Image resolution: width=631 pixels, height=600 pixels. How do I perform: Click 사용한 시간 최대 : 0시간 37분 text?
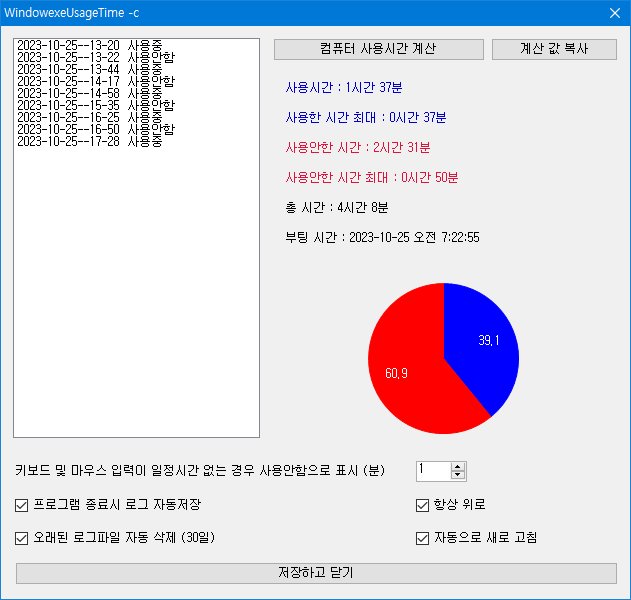tap(366, 118)
